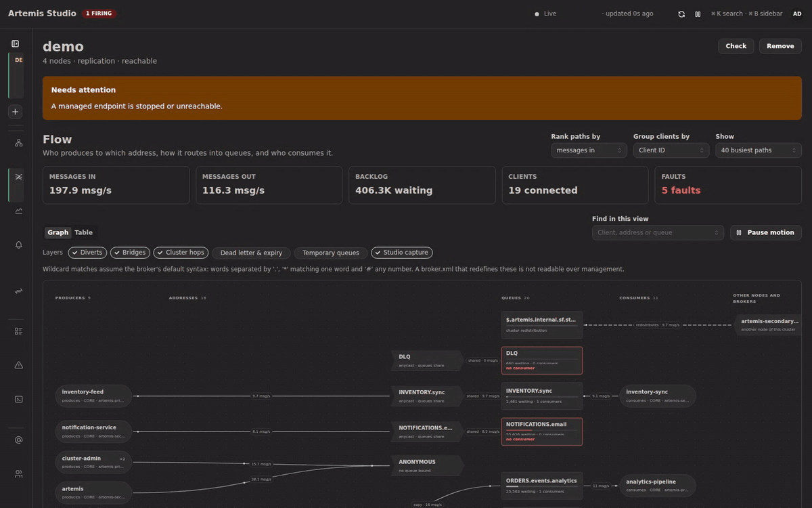812x508 pixels.
Task: Select the artemis producer node
Action: (x=94, y=492)
